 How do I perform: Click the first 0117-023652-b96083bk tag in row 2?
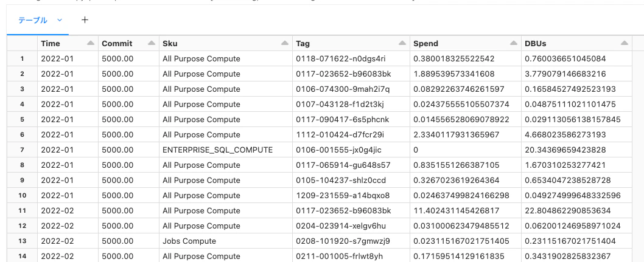(x=343, y=74)
